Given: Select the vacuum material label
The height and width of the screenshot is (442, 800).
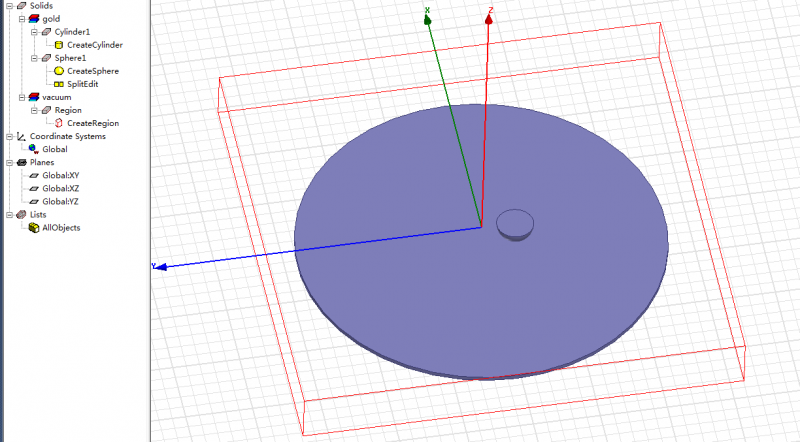Looking at the screenshot, I should [x=57, y=97].
